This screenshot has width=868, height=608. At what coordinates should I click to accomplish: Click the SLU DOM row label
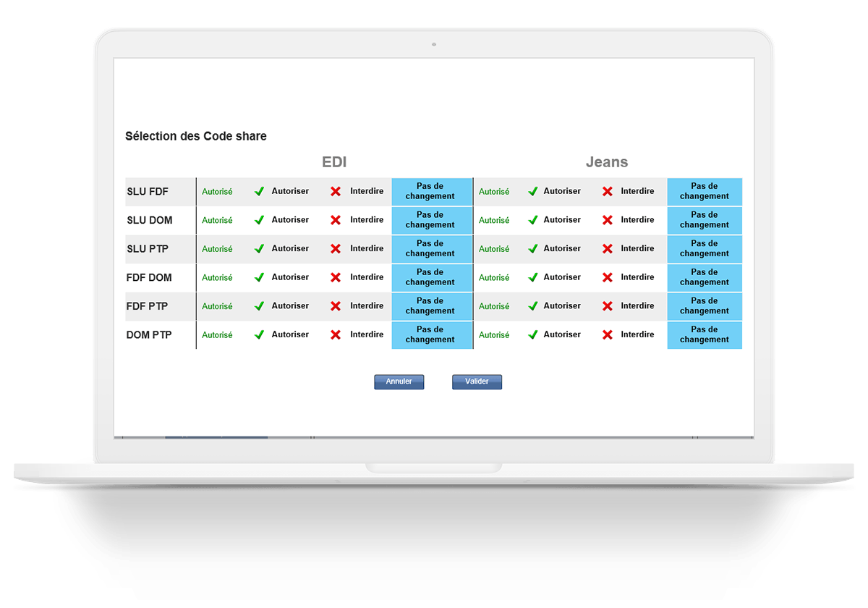pyautogui.click(x=150, y=220)
